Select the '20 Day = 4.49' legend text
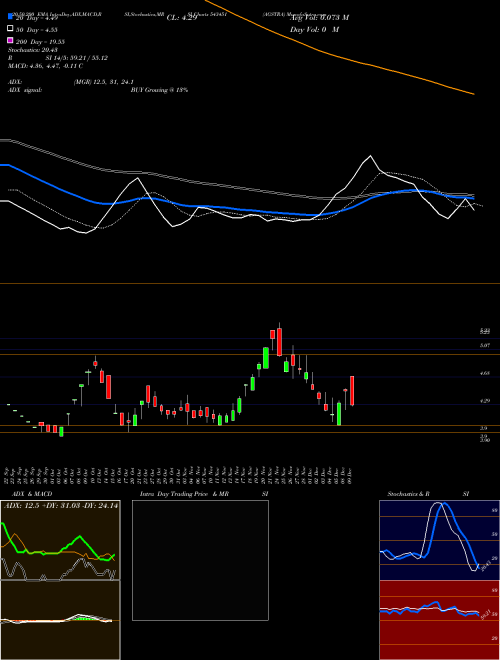Screen dimensions: 500x660 click(x=37, y=18)
